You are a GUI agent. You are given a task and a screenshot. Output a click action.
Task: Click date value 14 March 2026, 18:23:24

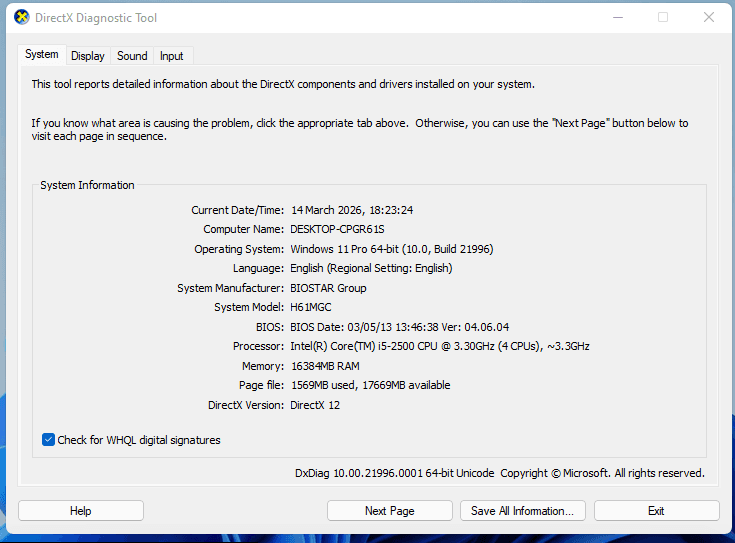[x=352, y=210]
